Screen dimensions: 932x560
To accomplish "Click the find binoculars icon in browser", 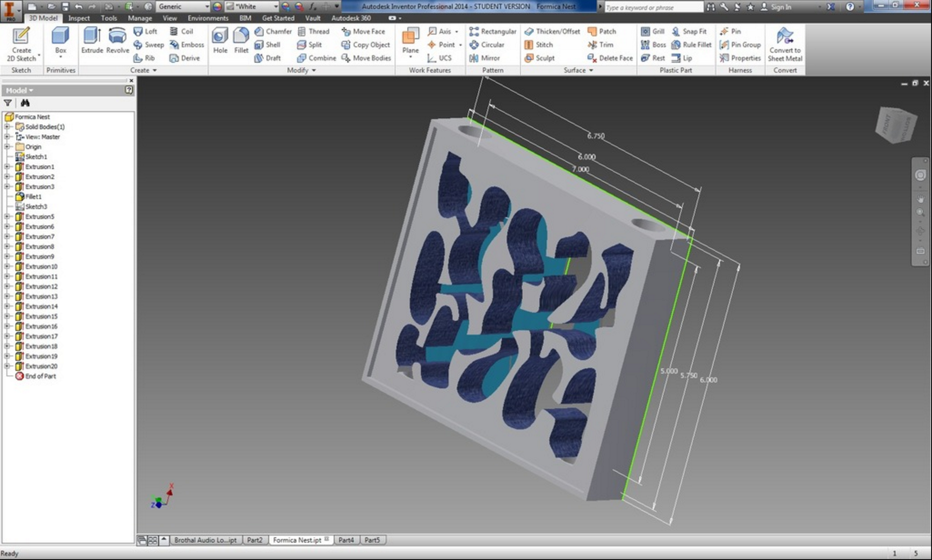I will (x=25, y=103).
